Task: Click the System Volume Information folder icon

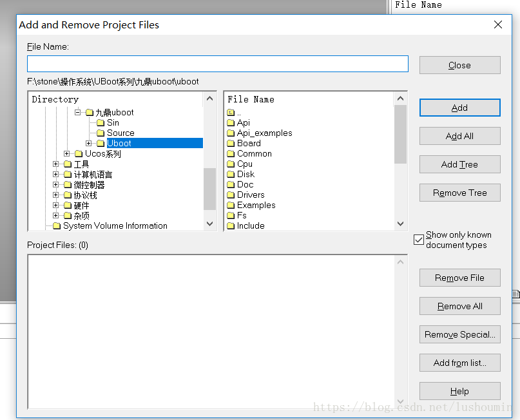Action: point(57,225)
